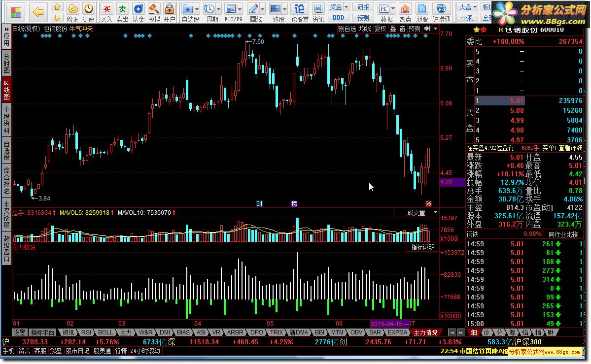Click the 同行业比较 link
The height and width of the screenshot is (364, 591).
point(563,234)
